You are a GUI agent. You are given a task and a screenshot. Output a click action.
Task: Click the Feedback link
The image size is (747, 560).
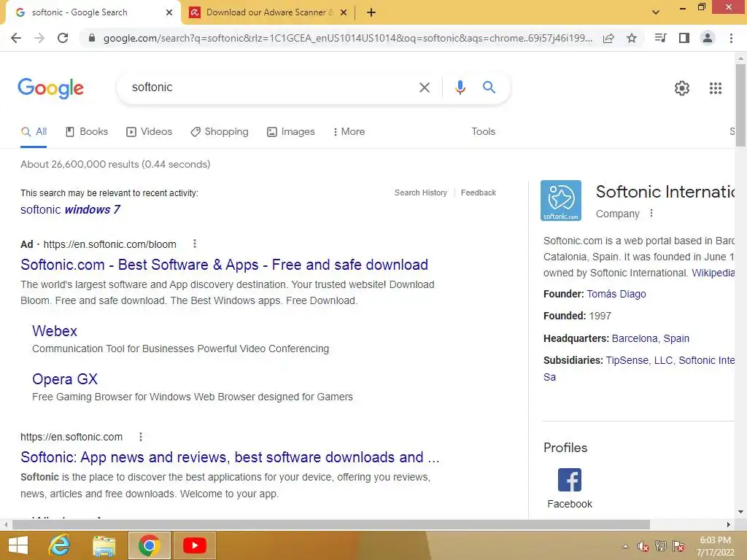click(479, 192)
